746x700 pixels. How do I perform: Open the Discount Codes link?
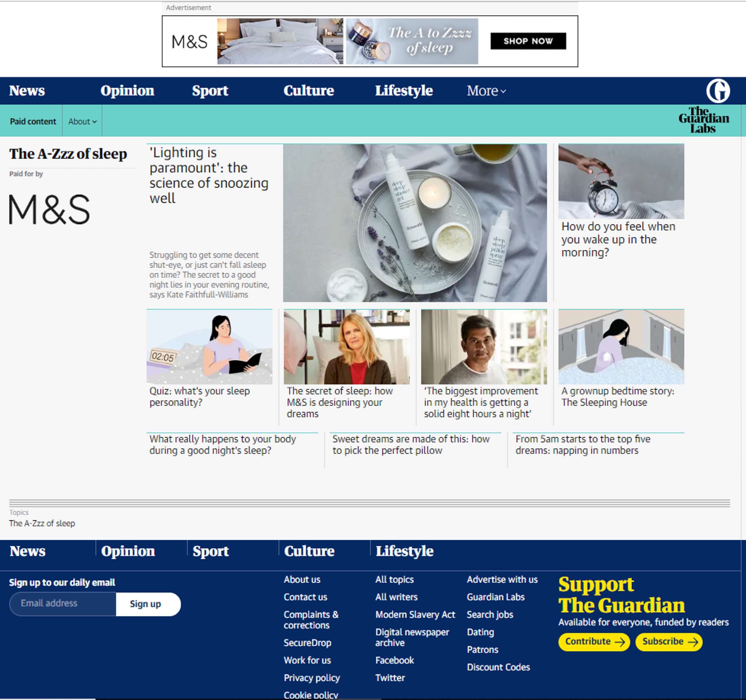coord(498,668)
